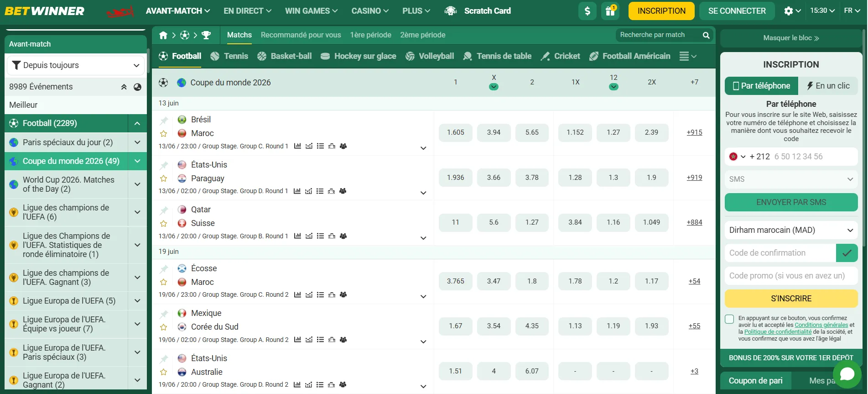Image resolution: width=868 pixels, height=394 pixels.
Task: Click the BetWinner logo
Action: (x=45, y=11)
